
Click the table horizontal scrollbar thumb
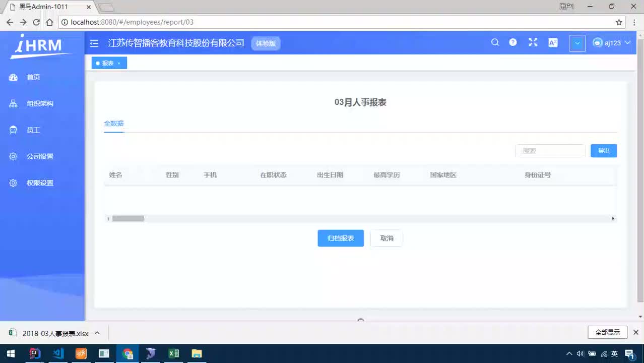128,219
